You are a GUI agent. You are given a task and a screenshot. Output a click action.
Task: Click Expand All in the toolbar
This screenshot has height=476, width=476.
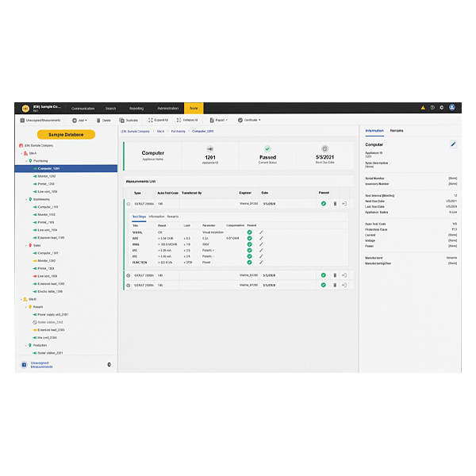(x=158, y=121)
